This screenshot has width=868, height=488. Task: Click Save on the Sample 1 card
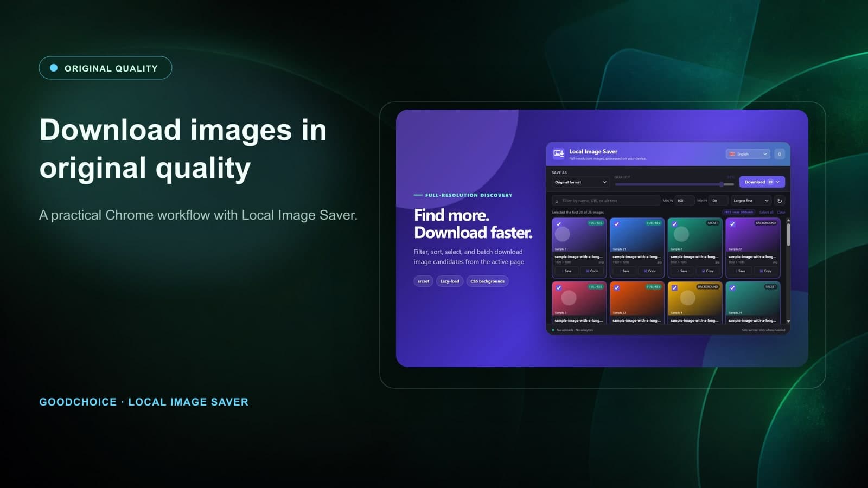coord(566,271)
